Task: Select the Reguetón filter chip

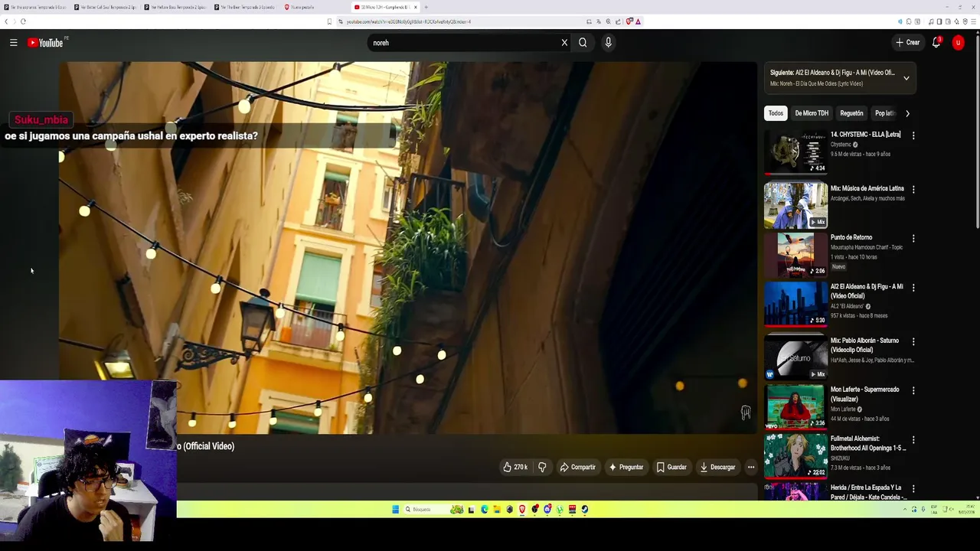Action: [x=851, y=113]
